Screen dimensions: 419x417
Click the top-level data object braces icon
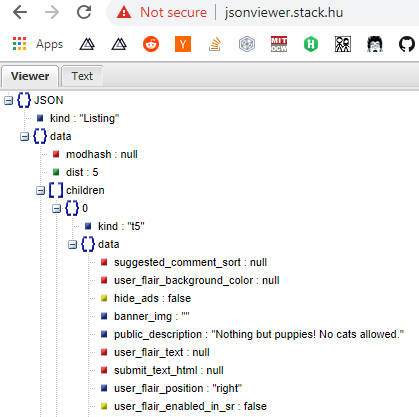tap(40, 136)
